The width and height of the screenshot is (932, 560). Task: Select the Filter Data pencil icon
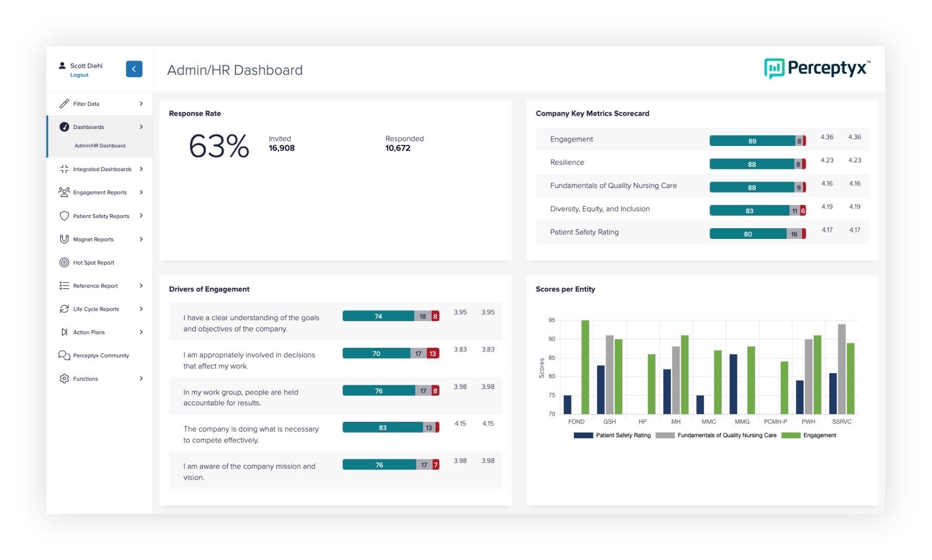[64, 103]
